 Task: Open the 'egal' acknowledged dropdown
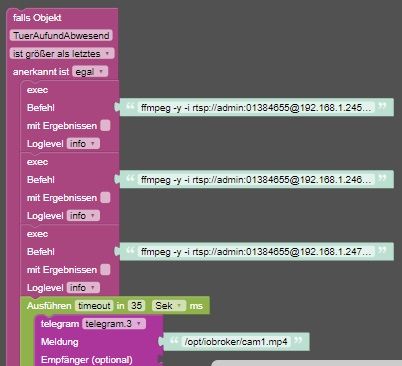pyautogui.click(x=90, y=72)
